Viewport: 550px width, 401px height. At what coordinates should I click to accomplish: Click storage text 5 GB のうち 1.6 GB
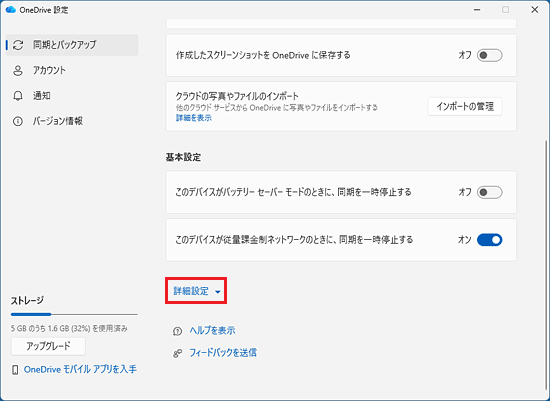pos(69,329)
